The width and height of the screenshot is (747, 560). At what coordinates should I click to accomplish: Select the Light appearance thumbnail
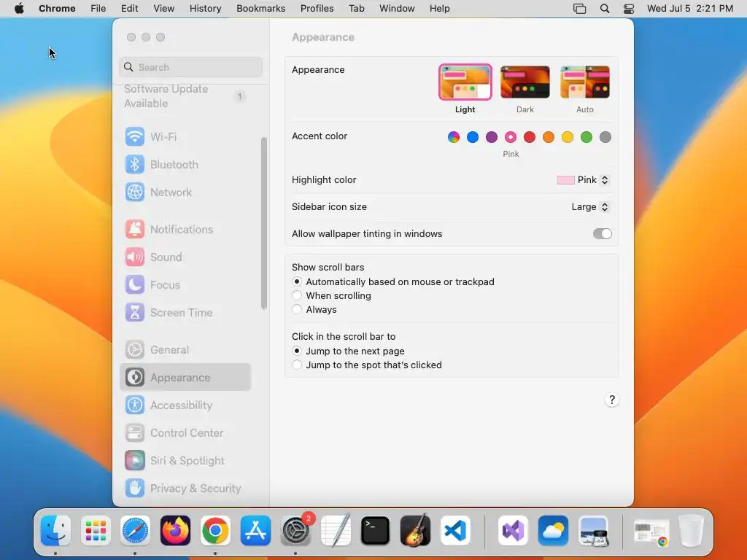pyautogui.click(x=465, y=82)
